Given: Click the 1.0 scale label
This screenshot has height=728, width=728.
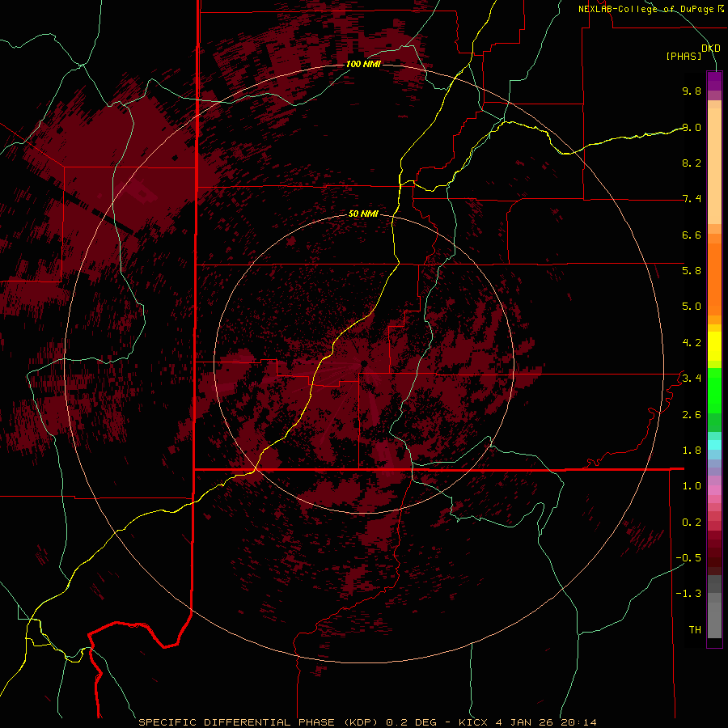Looking at the screenshot, I should click(x=692, y=486).
